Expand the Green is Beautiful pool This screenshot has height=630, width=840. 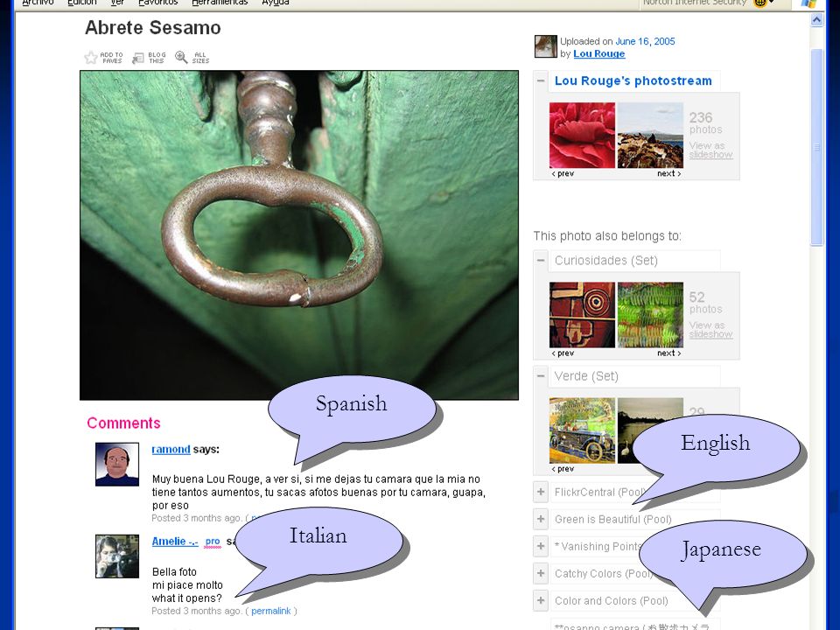pyautogui.click(x=541, y=519)
